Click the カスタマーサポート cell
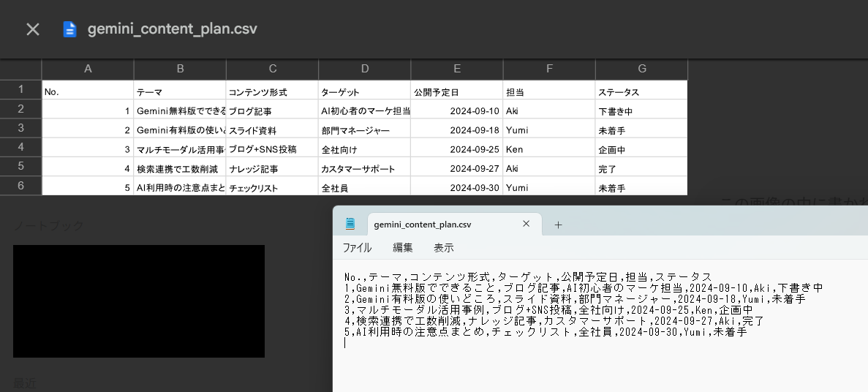The height and width of the screenshot is (392, 868). coord(365,167)
